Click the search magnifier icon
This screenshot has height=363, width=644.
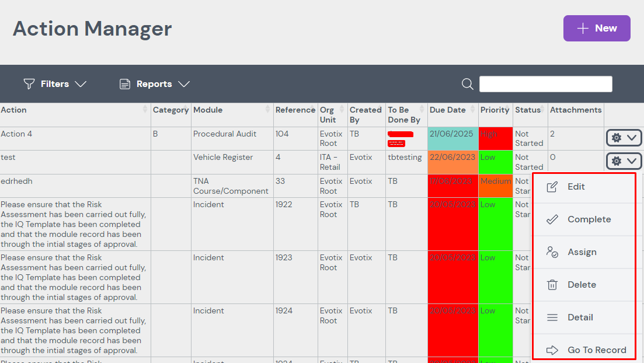pos(467,84)
